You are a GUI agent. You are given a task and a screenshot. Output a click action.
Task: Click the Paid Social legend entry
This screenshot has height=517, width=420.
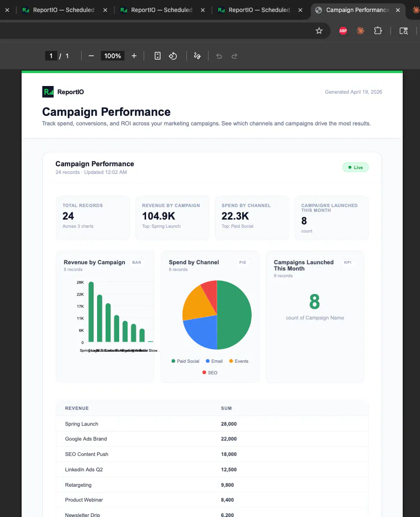[x=185, y=361]
